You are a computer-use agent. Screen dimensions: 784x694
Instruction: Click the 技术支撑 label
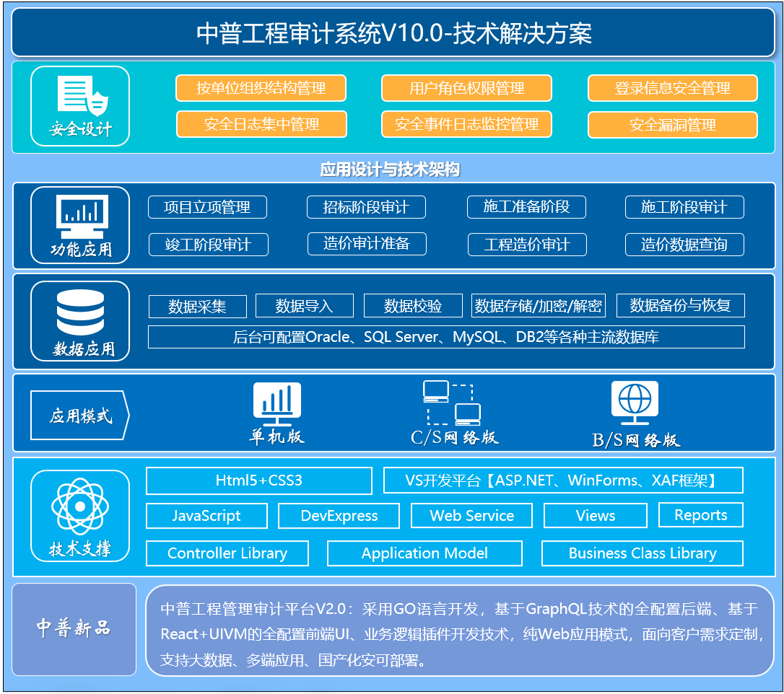[80, 548]
